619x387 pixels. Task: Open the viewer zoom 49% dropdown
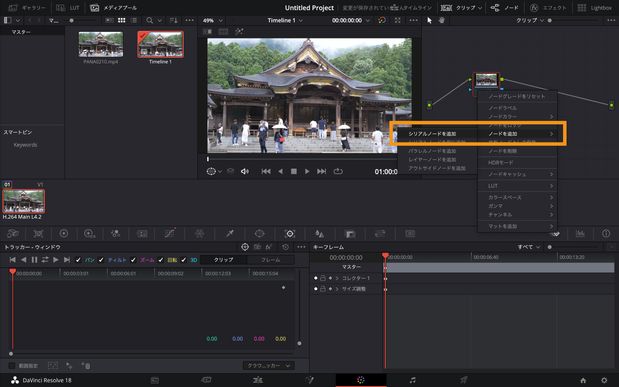pyautogui.click(x=212, y=20)
